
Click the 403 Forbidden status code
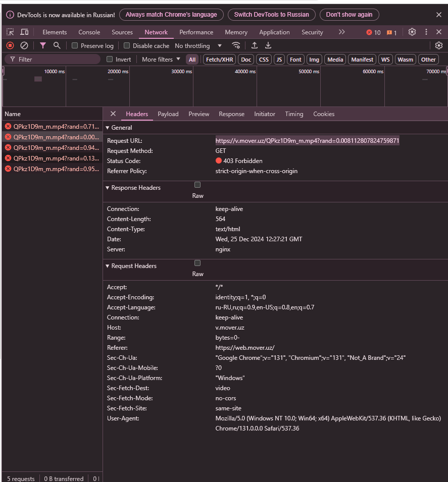click(239, 161)
